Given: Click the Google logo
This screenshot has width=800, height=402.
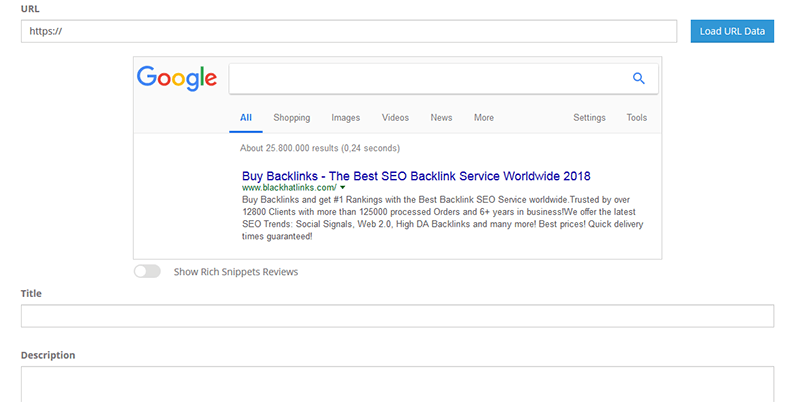Looking at the screenshot, I should [x=177, y=78].
